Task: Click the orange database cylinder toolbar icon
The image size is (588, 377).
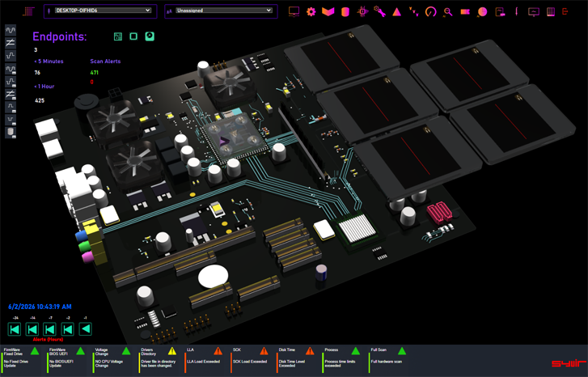Action: [345, 11]
